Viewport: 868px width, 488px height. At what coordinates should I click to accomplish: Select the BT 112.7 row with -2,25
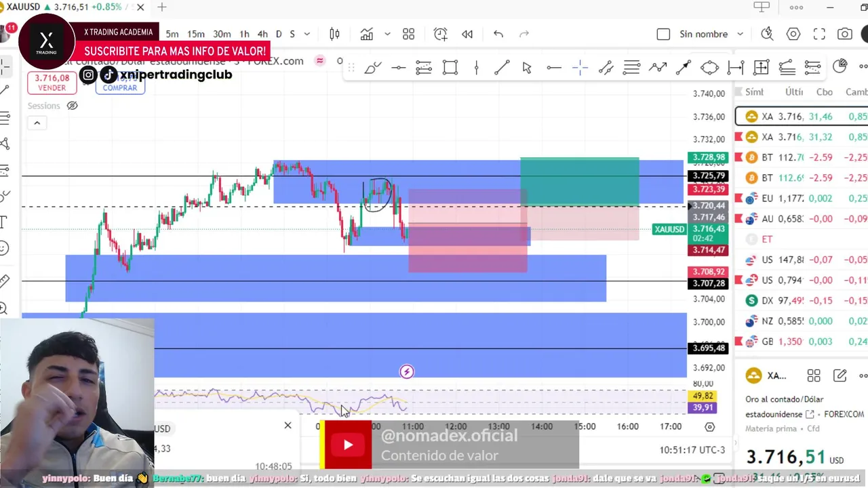click(x=802, y=157)
